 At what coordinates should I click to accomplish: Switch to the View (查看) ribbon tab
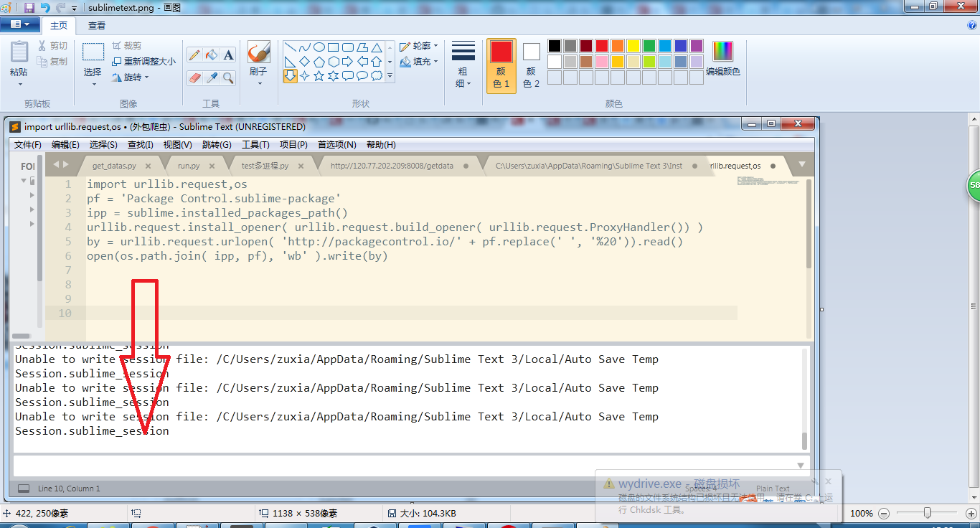click(97, 26)
